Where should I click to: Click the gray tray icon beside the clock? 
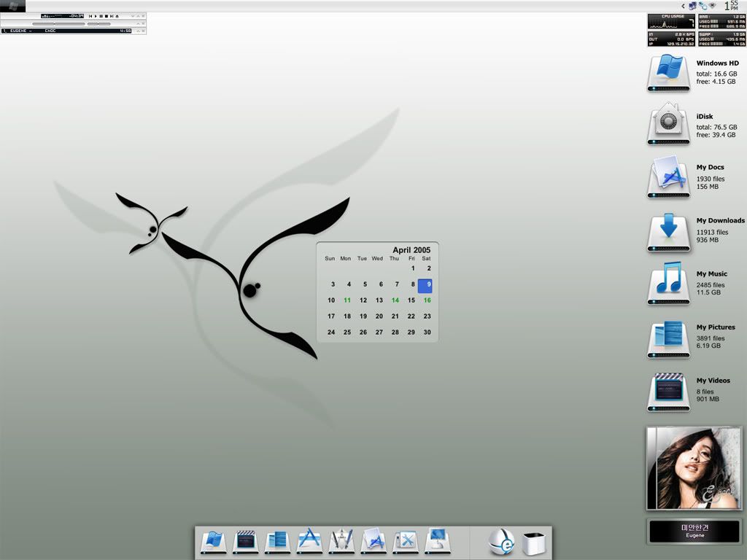[713, 6]
